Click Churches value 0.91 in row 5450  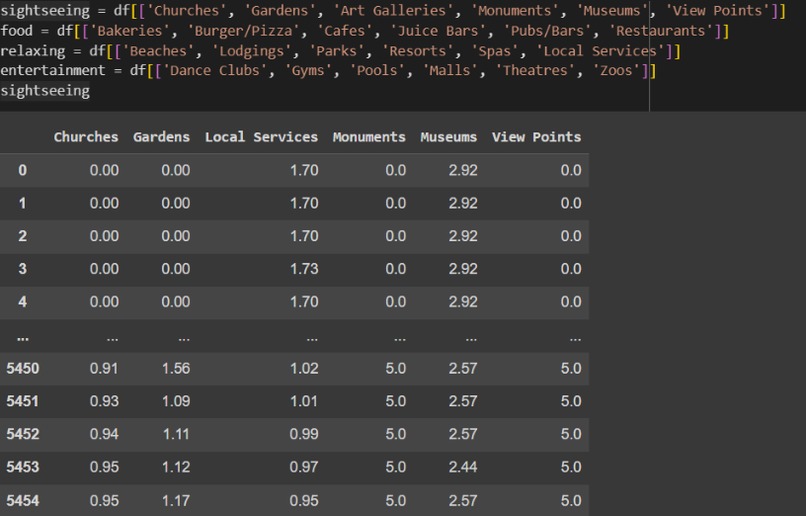pos(104,368)
